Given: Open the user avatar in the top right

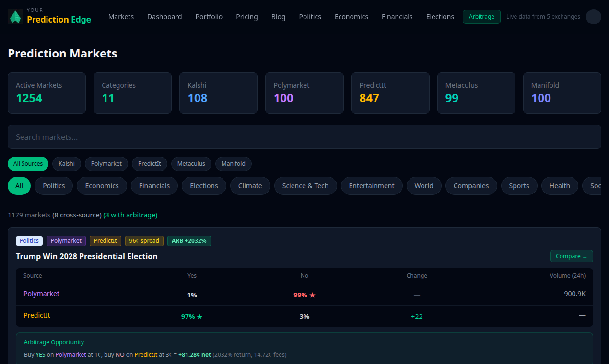Looking at the screenshot, I should [593, 16].
